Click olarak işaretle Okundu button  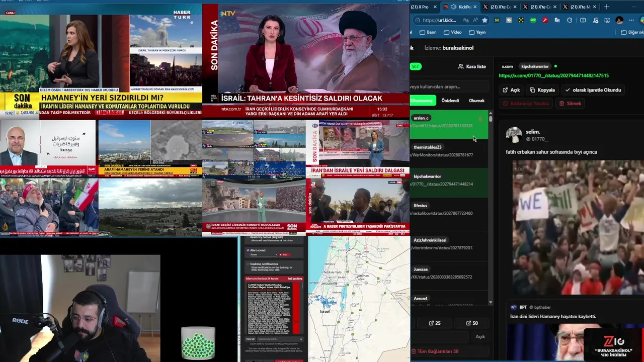click(593, 90)
